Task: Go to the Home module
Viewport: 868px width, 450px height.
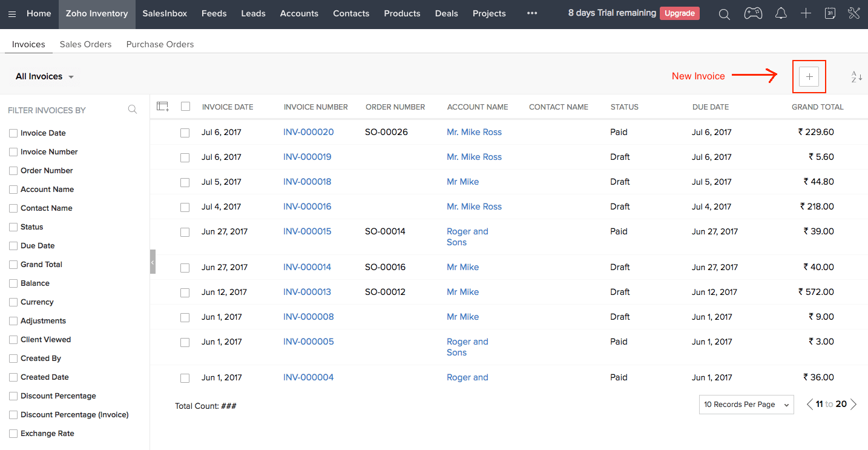Action: (39, 13)
